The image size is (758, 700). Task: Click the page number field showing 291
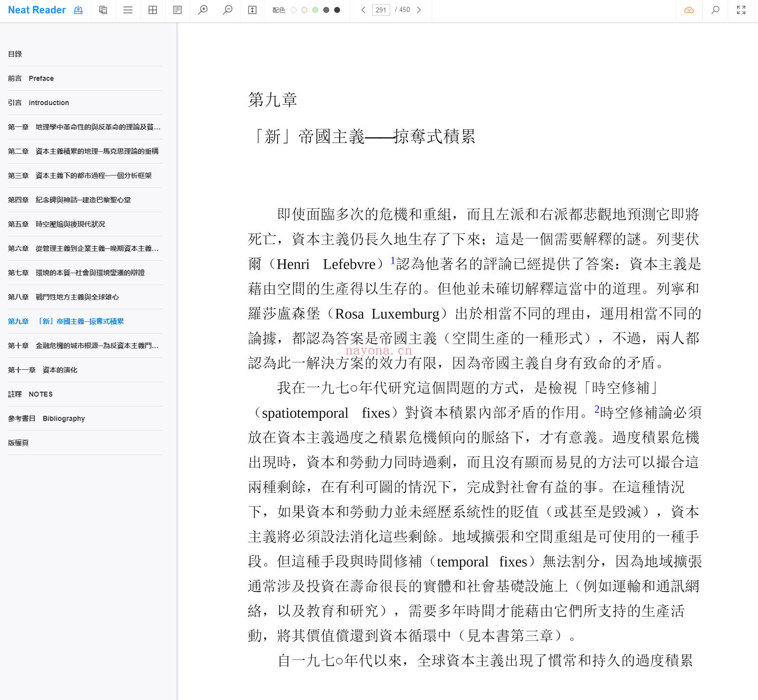pos(381,10)
